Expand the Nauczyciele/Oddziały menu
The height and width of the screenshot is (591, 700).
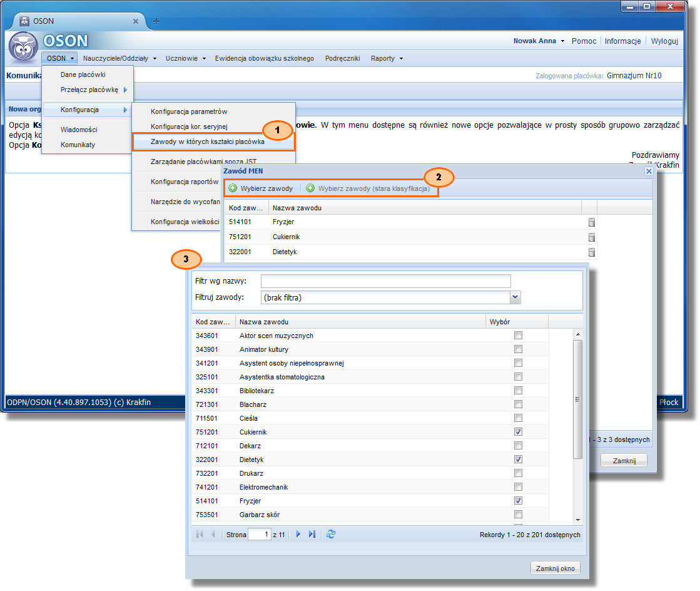[x=119, y=58]
